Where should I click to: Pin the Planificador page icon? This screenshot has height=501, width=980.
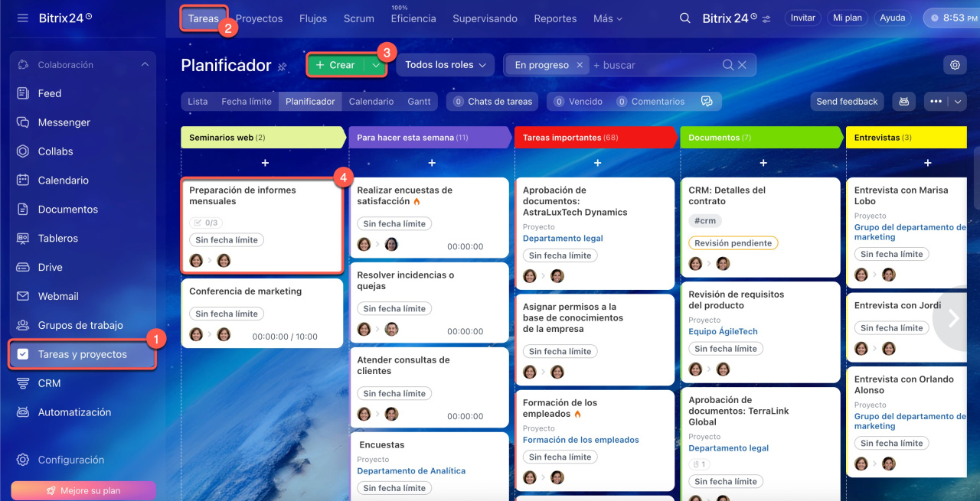283,67
